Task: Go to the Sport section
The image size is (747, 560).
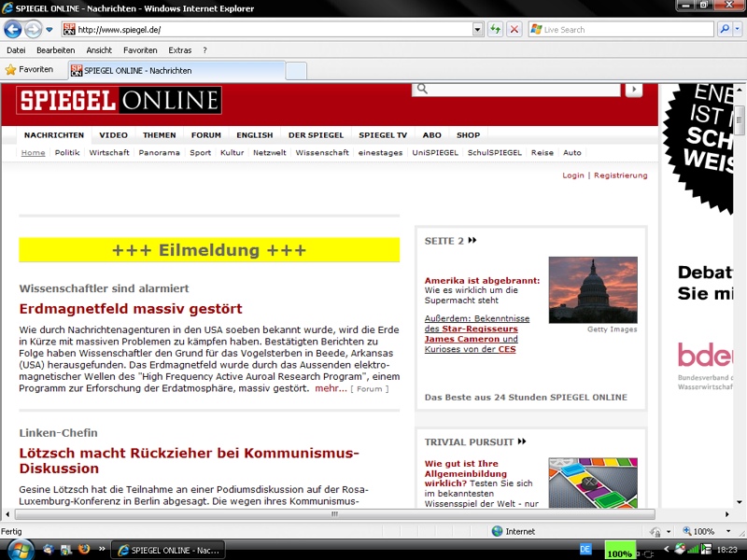Action: point(200,153)
